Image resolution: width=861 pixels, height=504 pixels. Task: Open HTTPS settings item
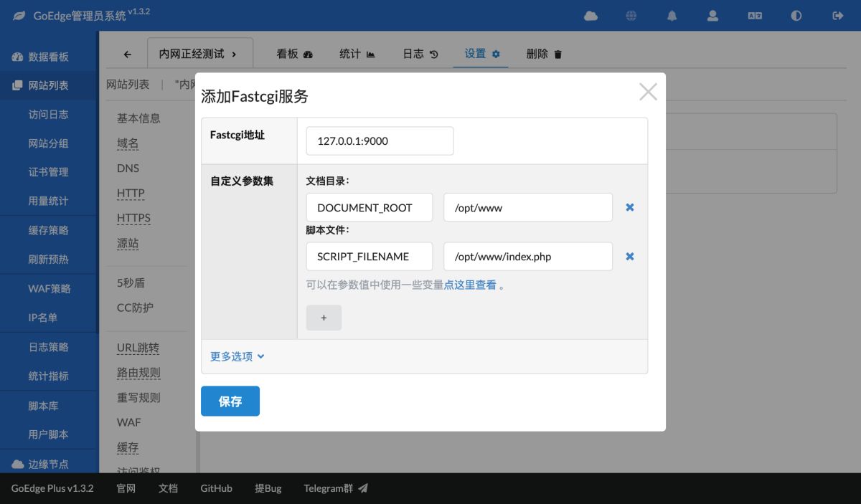133,218
